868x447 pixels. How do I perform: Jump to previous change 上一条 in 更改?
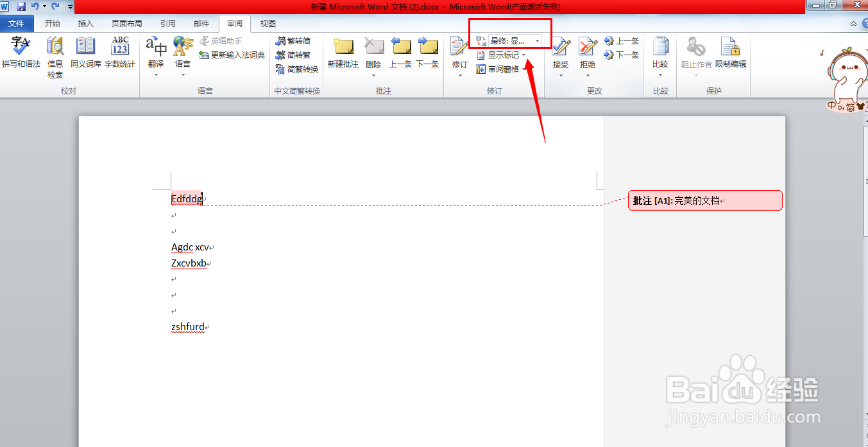(x=622, y=41)
